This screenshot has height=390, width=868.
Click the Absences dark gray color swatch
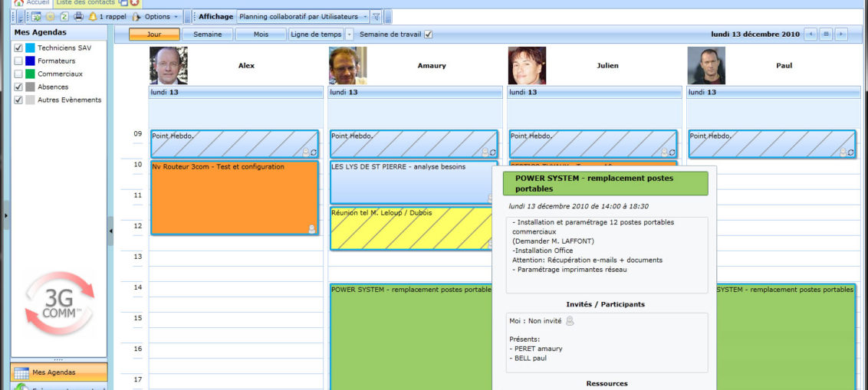click(x=30, y=87)
